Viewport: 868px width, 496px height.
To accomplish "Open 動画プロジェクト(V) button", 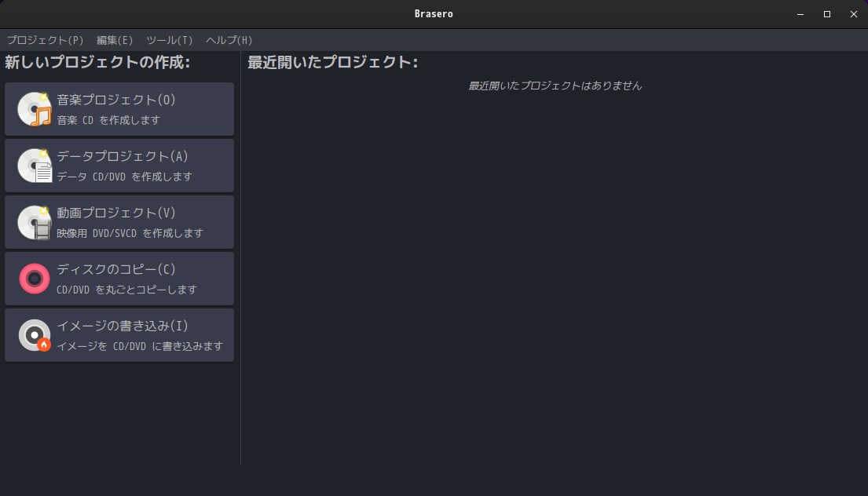I will tap(119, 222).
